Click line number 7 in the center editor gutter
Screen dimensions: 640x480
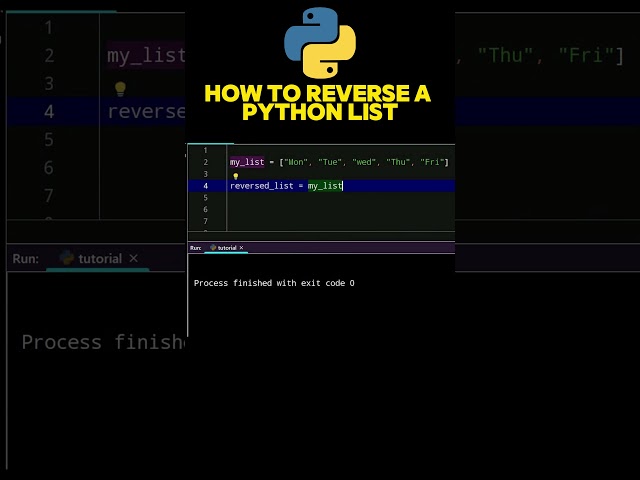pos(206,221)
